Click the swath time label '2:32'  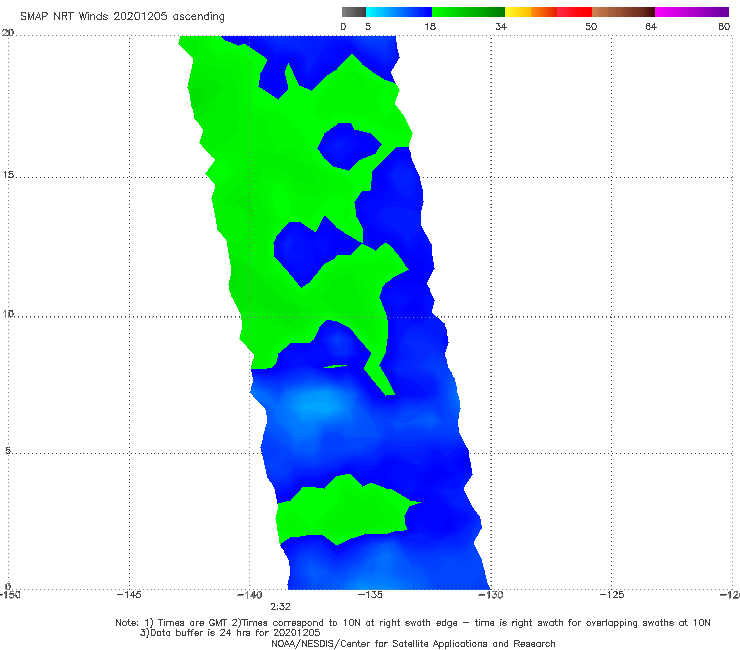click(280, 607)
